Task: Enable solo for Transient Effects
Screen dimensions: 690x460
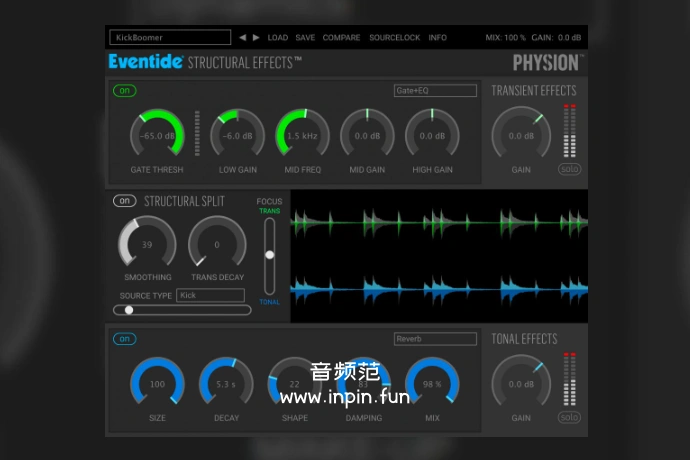Action: pos(569,169)
